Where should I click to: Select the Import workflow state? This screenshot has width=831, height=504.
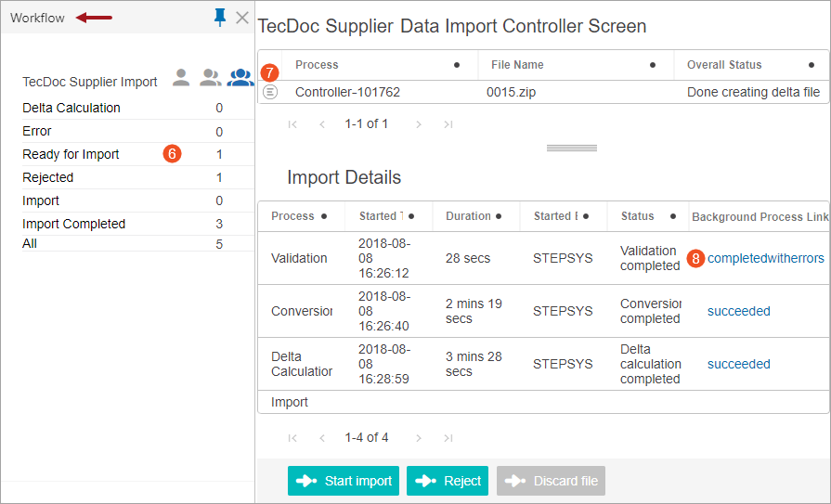click(x=41, y=200)
